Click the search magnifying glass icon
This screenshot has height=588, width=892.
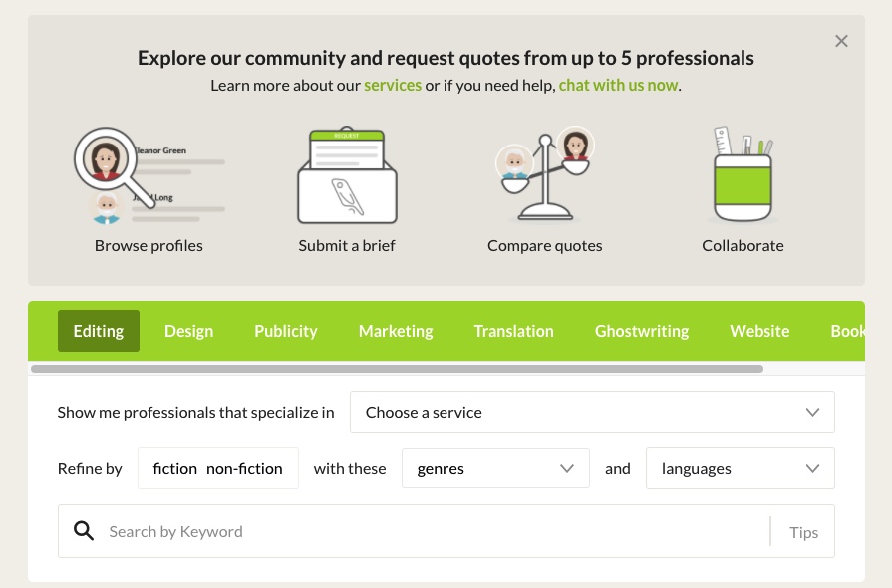pos(85,531)
